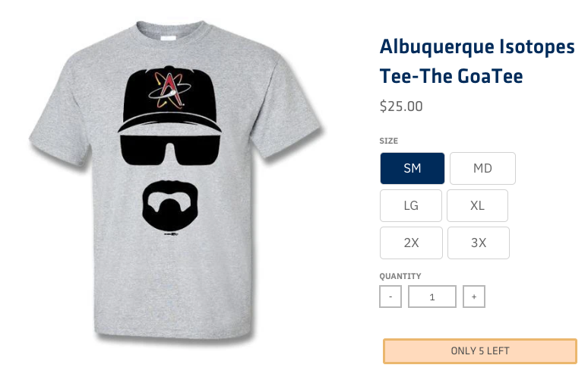588x368 pixels.
Task: Click the small print below the goatee
Action: pos(171,235)
